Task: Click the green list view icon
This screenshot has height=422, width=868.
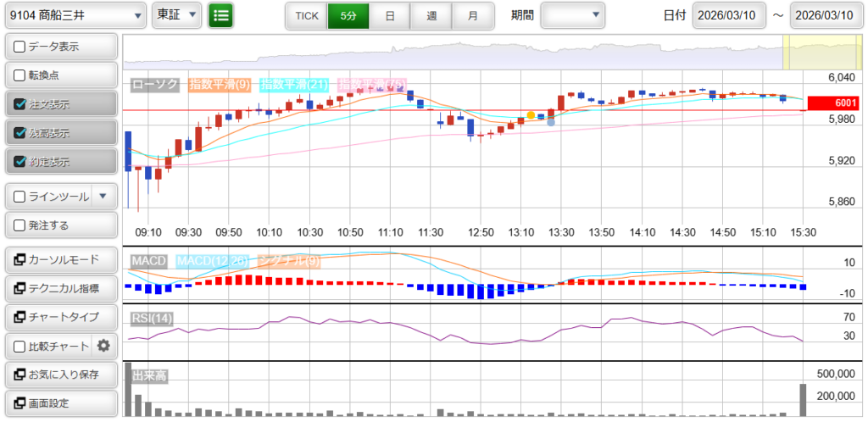Action: click(221, 15)
